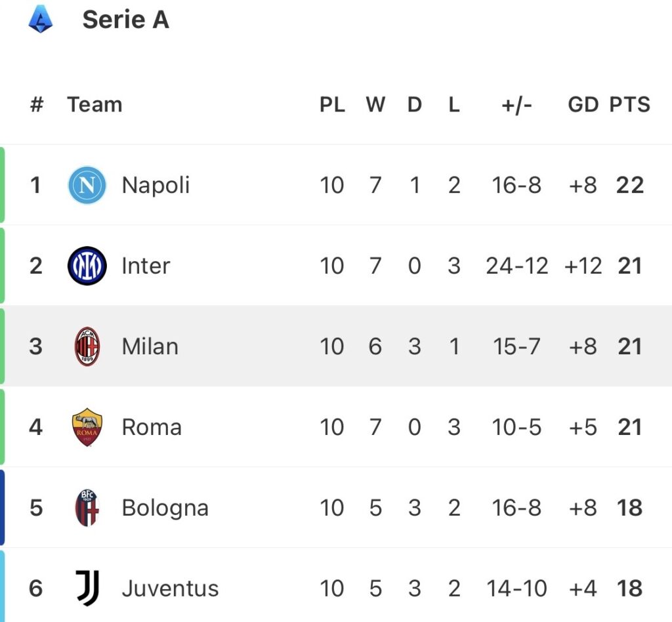Click the Juventus club crest
The height and width of the screenshot is (622, 672).
[87, 588]
